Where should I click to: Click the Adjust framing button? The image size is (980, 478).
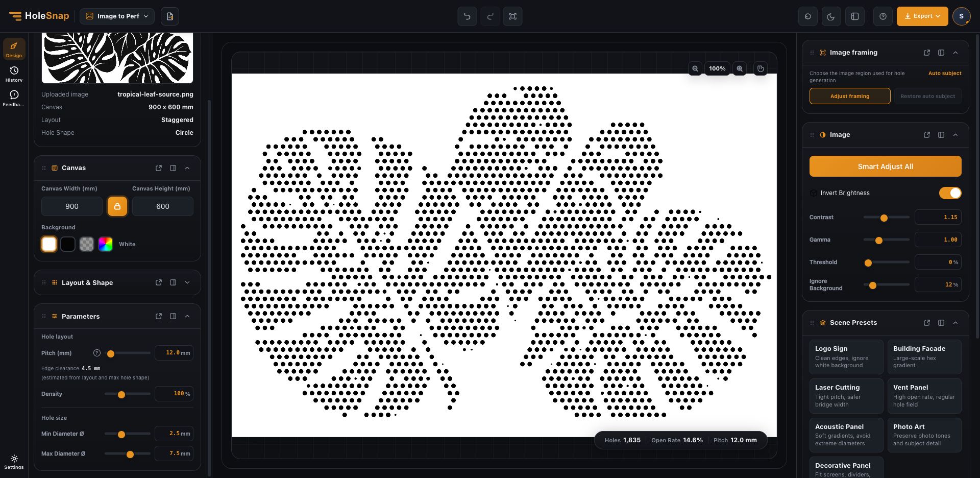[x=850, y=96]
